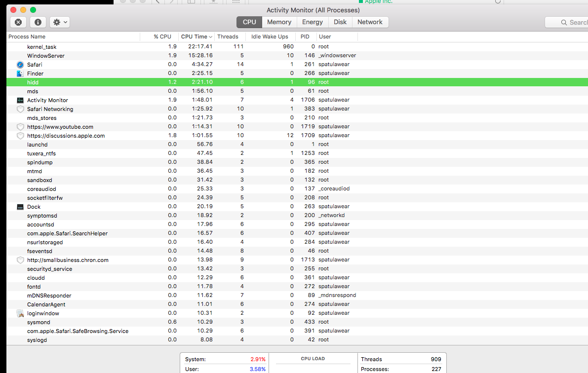The height and width of the screenshot is (373, 588).
Task: Select the Disk tab
Action: point(340,22)
